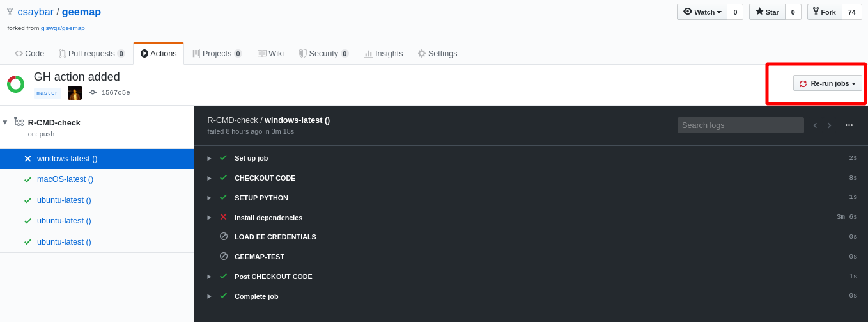Click the workflow run status ring icon

pos(16,85)
